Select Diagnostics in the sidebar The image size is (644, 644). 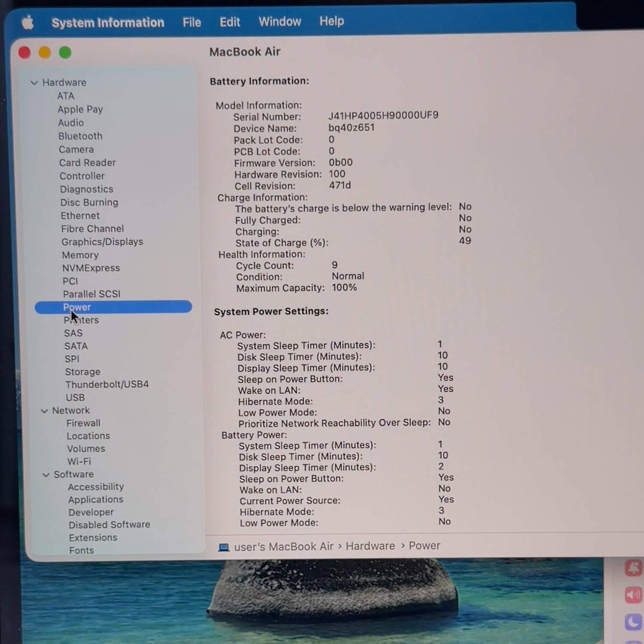(x=87, y=189)
